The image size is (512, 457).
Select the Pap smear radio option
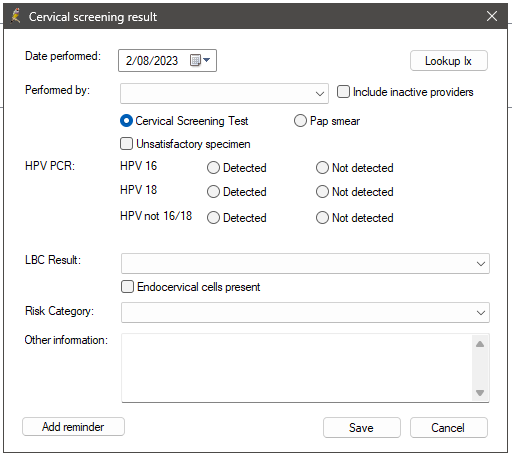tap(300, 121)
